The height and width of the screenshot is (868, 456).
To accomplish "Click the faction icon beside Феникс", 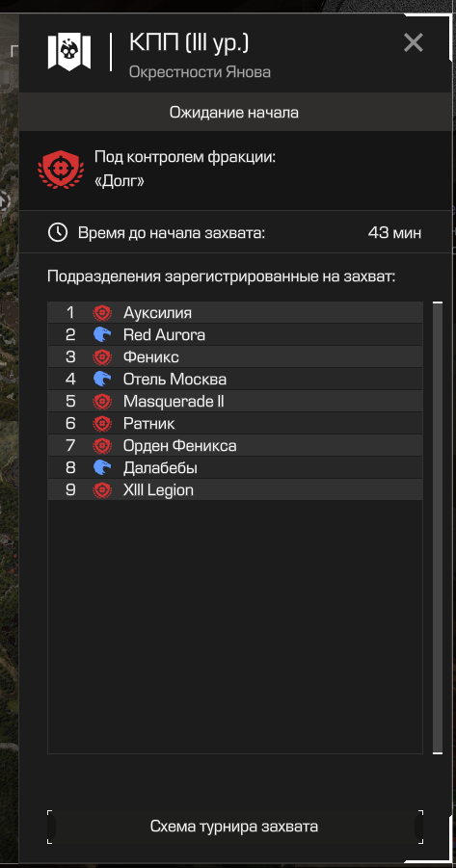I will (x=102, y=357).
